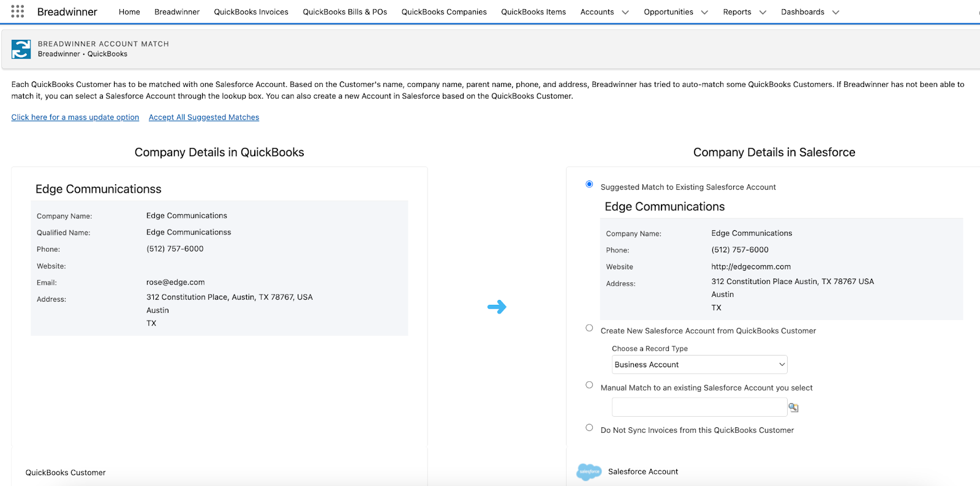This screenshot has width=980, height=486.
Task: Expand the Accounts tab chevron
Action: 625,12
